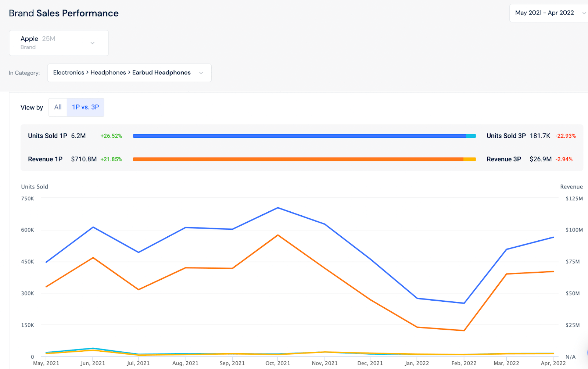Click the Jun, 2021 x-axis label

click(93, 363)
